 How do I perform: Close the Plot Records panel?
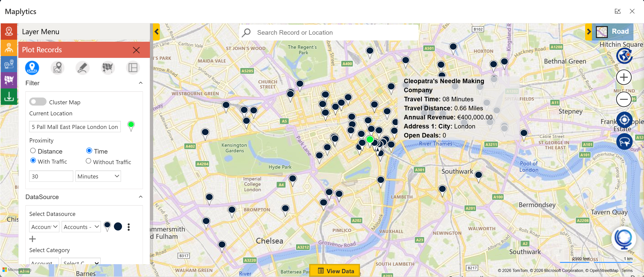click(x=136, y=50)
